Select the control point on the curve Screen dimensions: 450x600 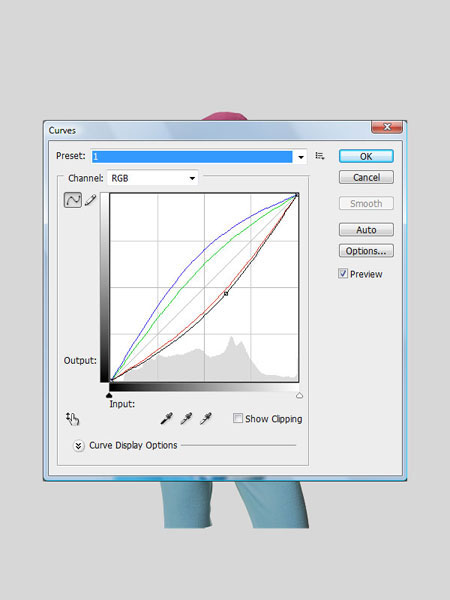tap(226, 293)
